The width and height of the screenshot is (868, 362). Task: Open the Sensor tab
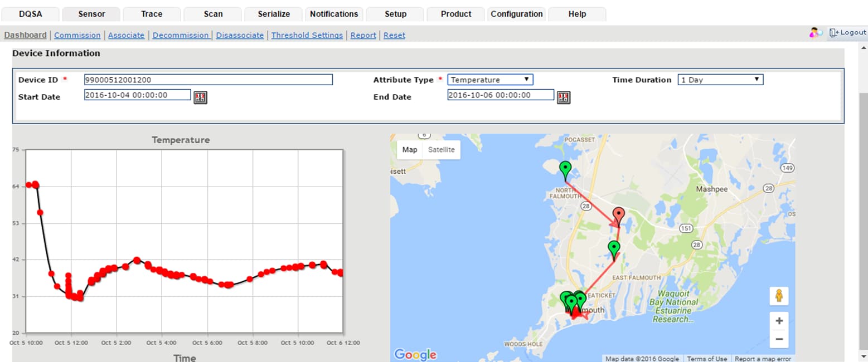[x=91, y=14]
